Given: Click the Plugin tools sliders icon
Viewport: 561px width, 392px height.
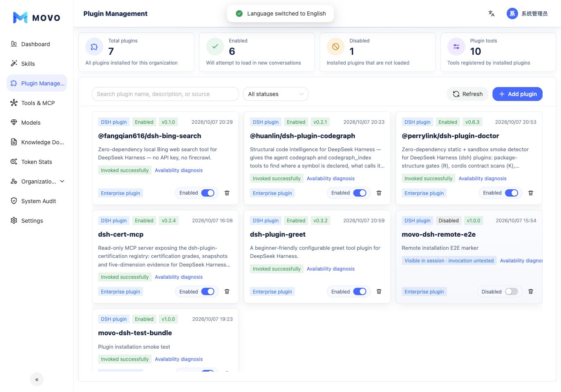Looking at the screenshot, I should [x=456, y=47].
